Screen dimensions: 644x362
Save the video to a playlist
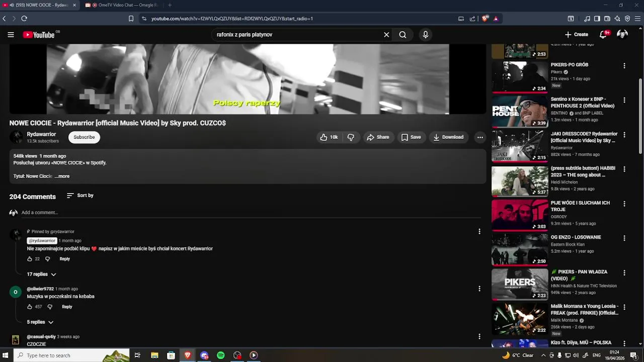(411, 137)
